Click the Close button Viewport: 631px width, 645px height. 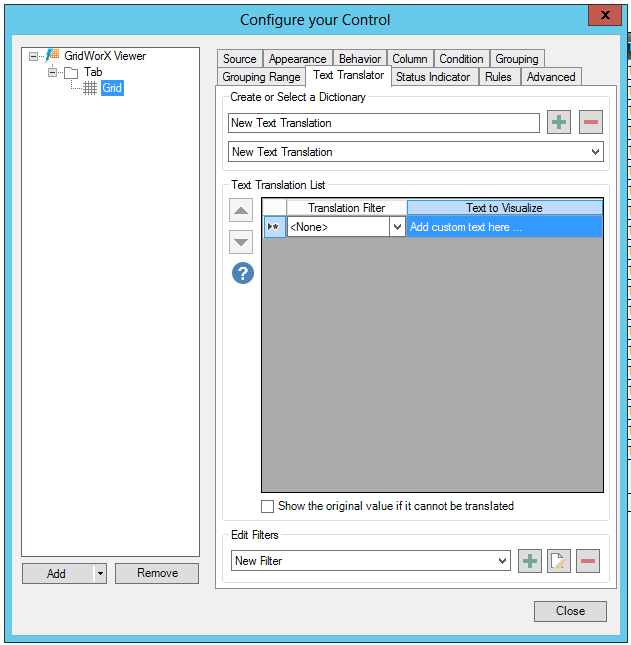(x=570, y=611)
